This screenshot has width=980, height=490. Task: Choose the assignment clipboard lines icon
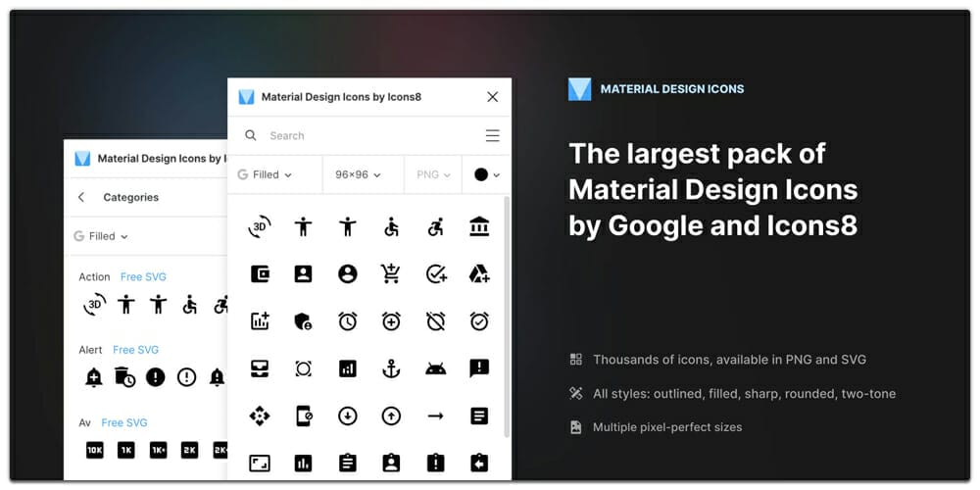click(x=348, y=464)
